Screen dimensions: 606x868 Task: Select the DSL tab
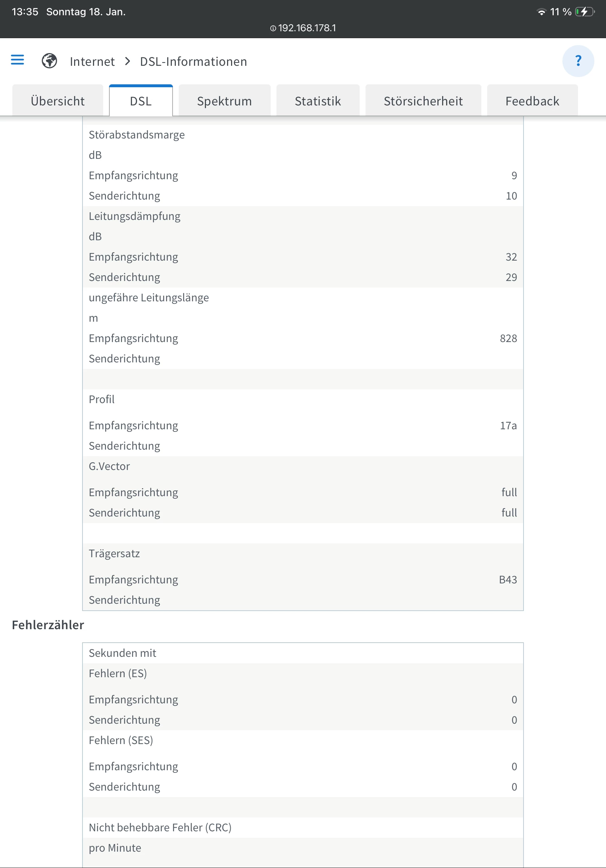coord(141,101)
